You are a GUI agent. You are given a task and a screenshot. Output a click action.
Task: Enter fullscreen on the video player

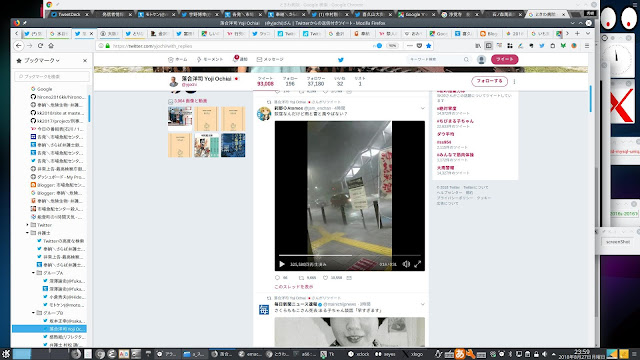pos(418,264)
